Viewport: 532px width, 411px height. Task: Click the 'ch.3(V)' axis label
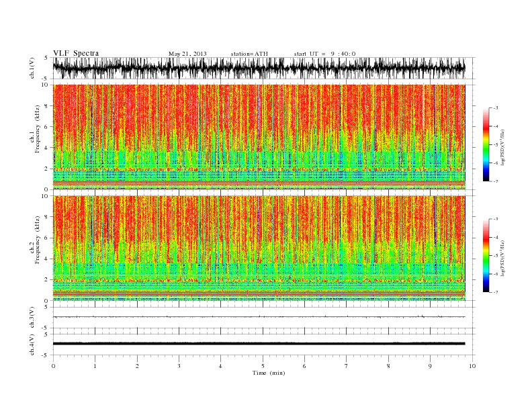coord(32,318)
